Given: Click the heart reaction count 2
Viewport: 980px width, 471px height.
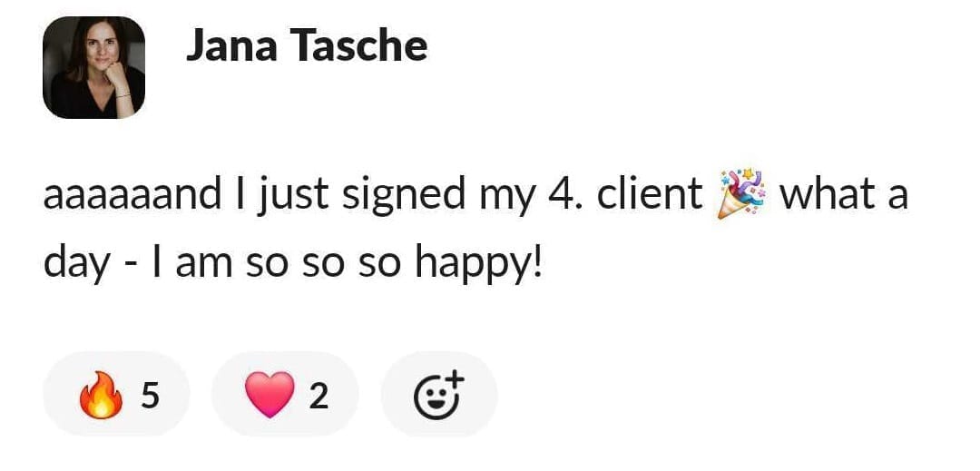Looking at the screenshot, I should (x=318, y=396).
